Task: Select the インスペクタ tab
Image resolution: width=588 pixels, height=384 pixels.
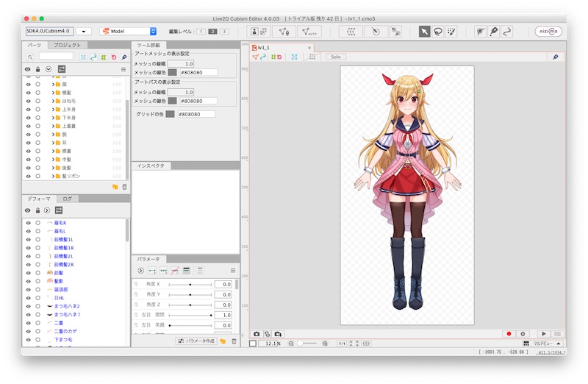Action: (151, 166)
